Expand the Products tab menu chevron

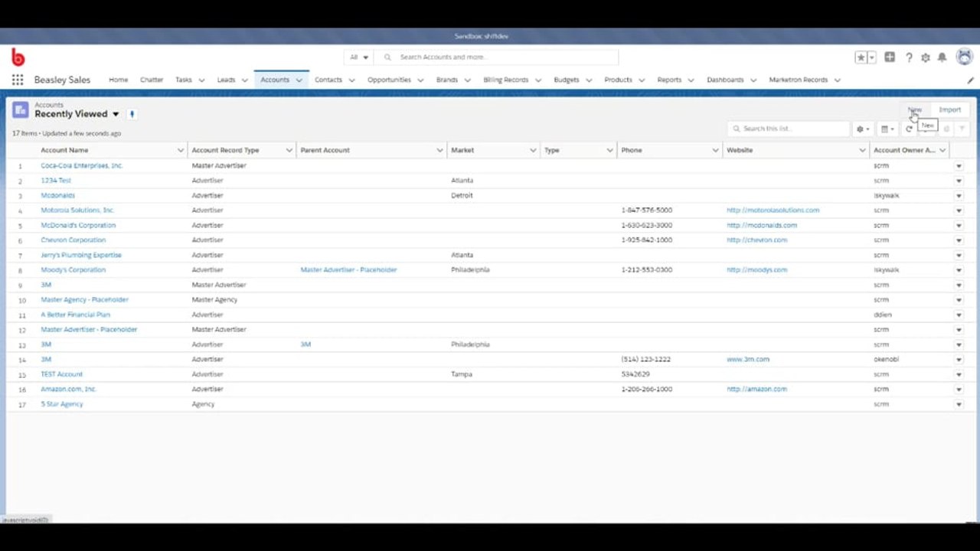tap(642, 80)
